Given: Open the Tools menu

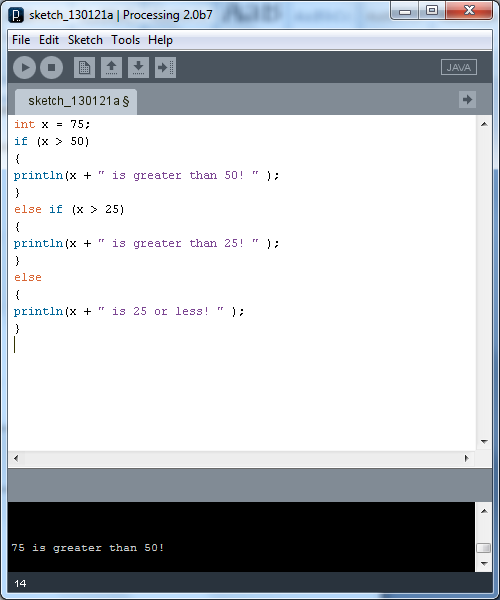Looking at the screenshot, I should pyautogui.click(x=125, y=40).
